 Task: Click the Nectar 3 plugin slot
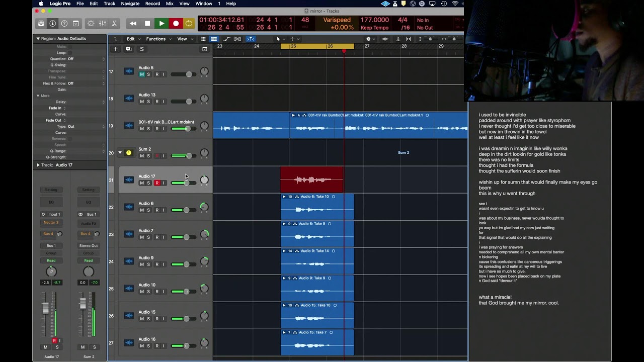[x=51, y=222]
